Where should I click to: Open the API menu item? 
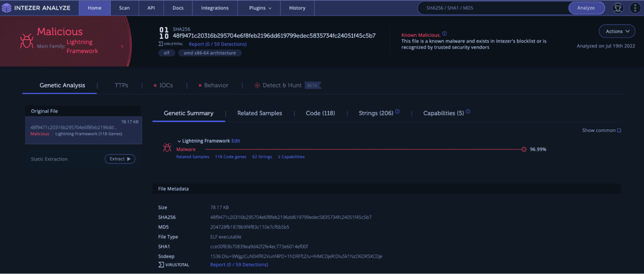[x=151, y=8]
